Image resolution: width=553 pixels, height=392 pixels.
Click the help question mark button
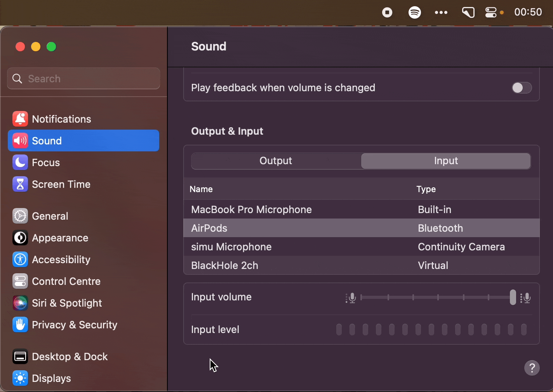click(532, 368)
